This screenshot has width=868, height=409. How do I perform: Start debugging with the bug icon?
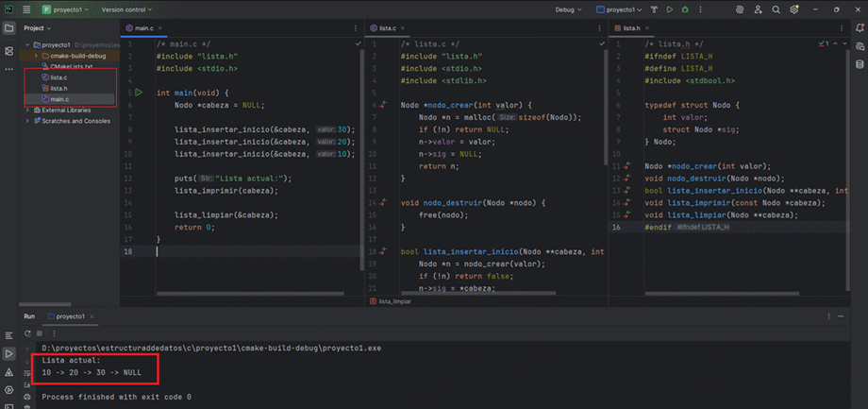click(686, 9)
